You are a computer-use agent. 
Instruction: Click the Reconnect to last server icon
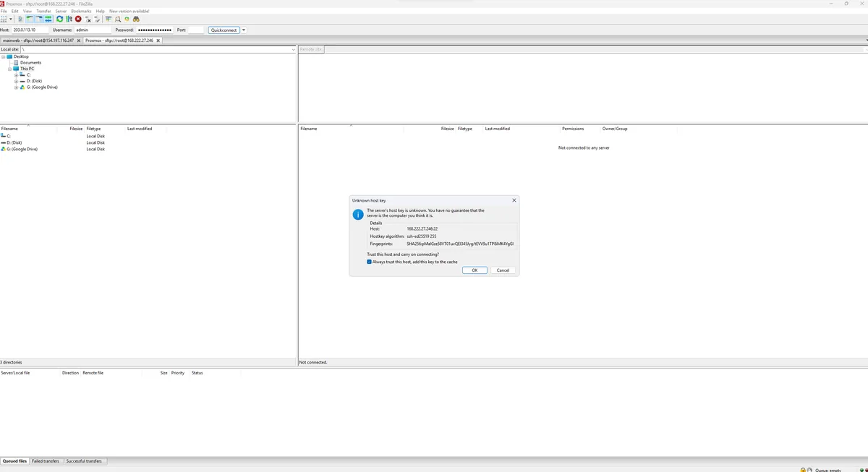(97, 19)
